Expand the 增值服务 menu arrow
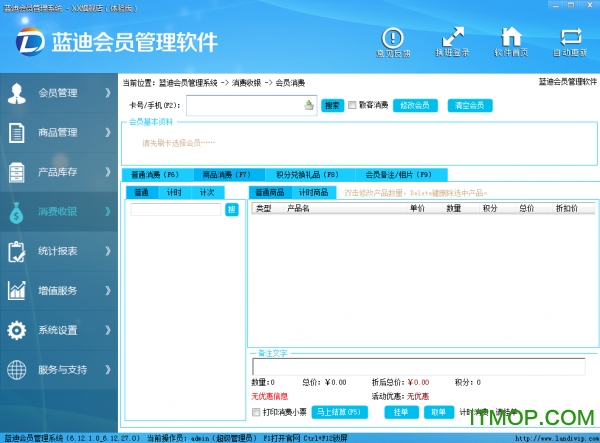 108,291
